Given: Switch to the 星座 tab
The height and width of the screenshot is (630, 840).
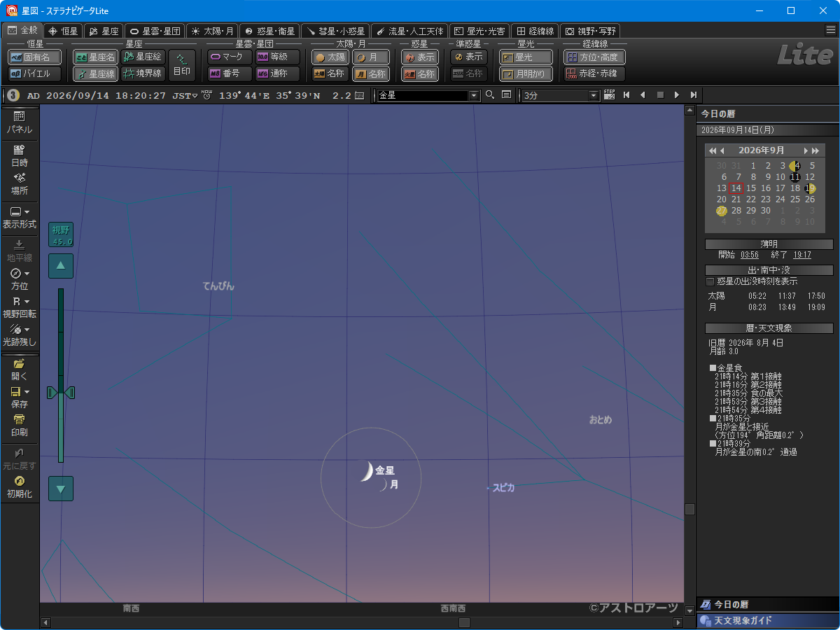Looking at the screenshot, I should 104,31.
